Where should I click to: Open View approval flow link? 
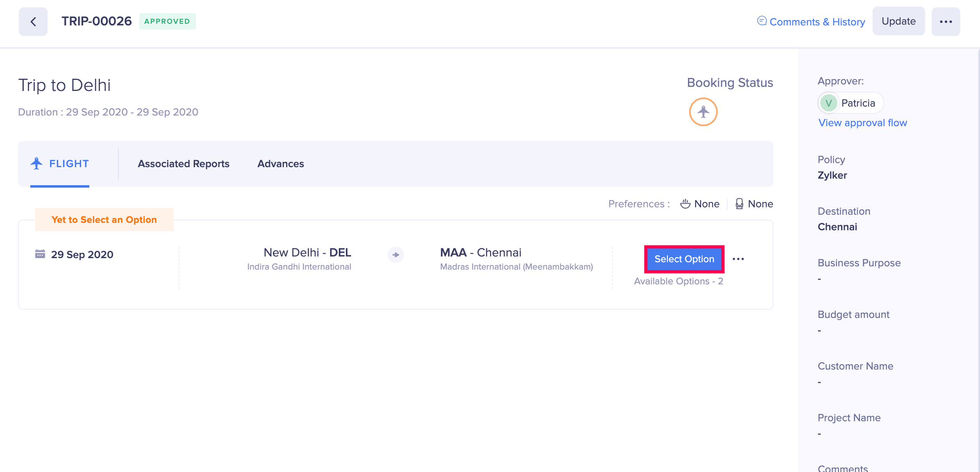[x=862, y=123]
